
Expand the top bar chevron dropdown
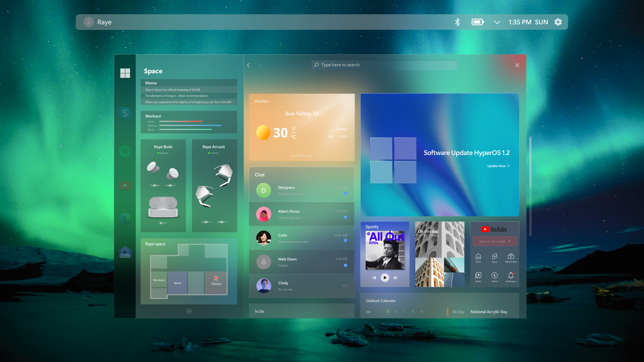[497, 22]
